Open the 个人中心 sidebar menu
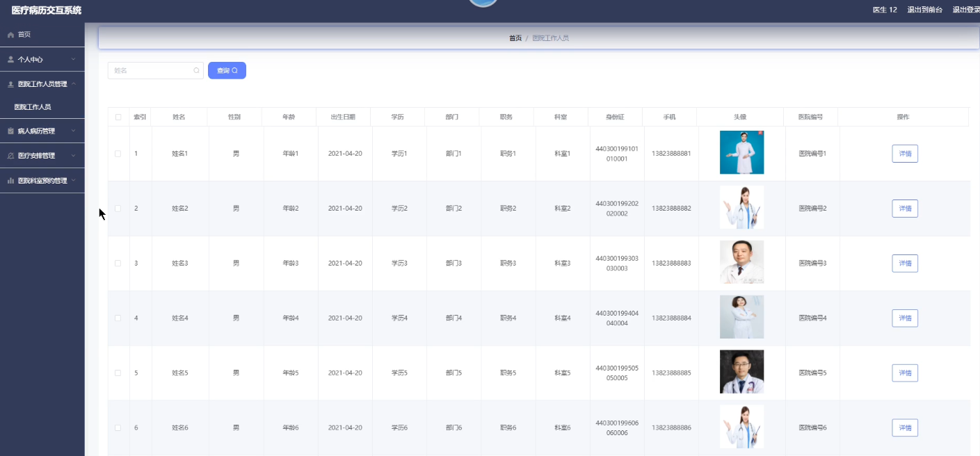The width and height of the screenshot is (980, 456). pyautogui.click(x=42, y=60)
